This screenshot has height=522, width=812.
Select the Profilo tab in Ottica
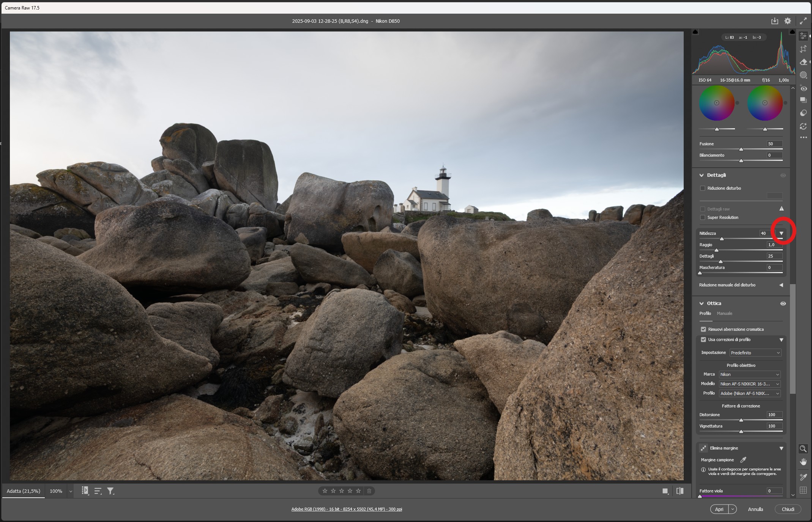[705, 313]
